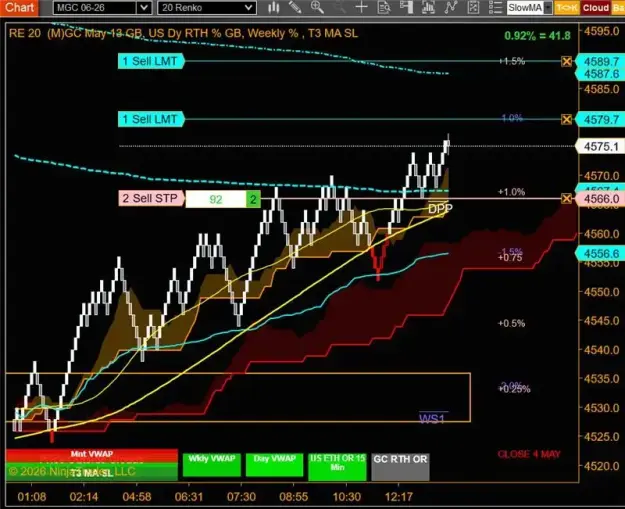Image resolution: width=625 pixels, height=509 pixels.
Task: Cancel the 4589.7 sell limit order X
Action: coord(566,61)
